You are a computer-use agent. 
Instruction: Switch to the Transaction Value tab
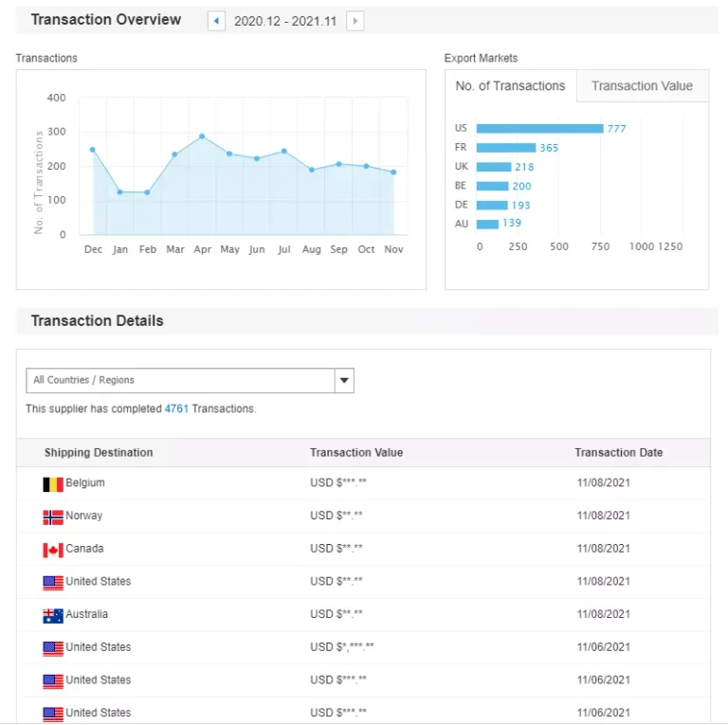tap(642, 86)
